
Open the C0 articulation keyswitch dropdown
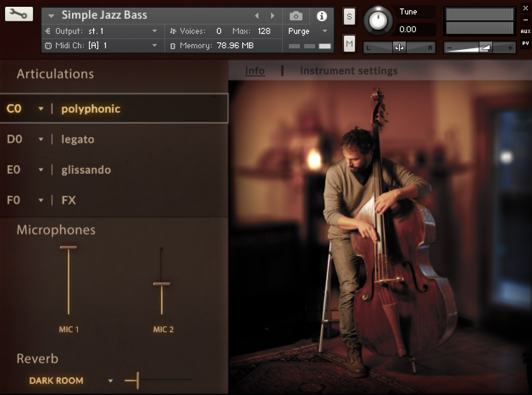pos(41,108)
